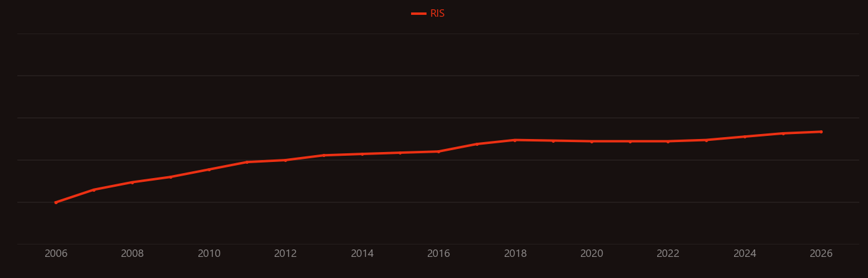Click the 2008 x-axis label
The image size is (868, 278).
coord(132,254)
